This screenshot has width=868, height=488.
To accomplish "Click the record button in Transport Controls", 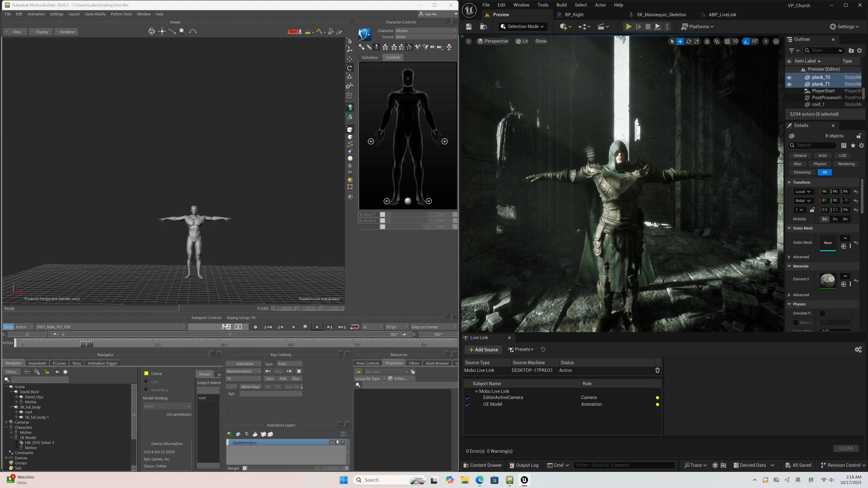I will 255,327.
